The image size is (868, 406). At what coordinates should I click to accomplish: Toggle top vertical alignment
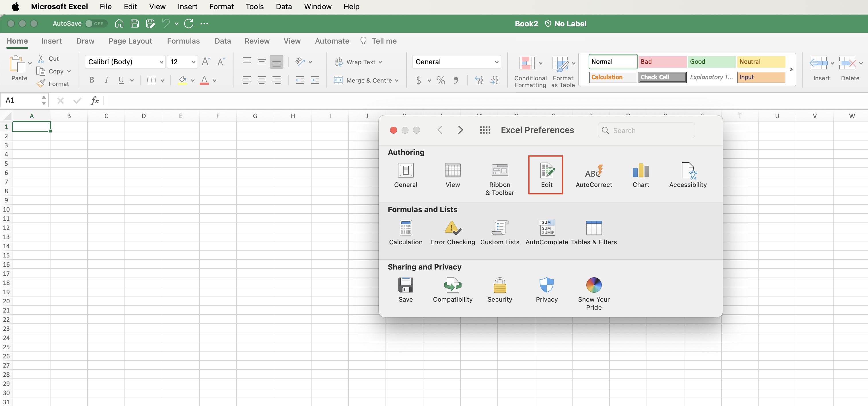coord(246,62)
